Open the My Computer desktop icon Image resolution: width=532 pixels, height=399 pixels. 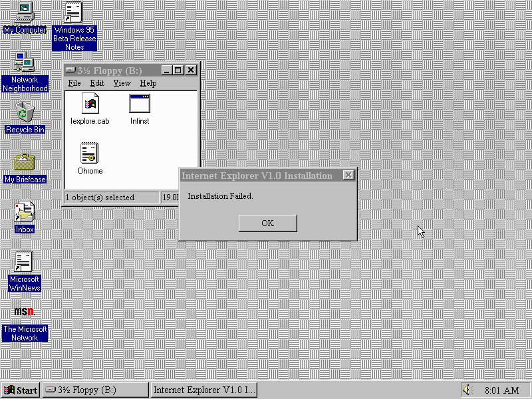click(x=25, y=12)
